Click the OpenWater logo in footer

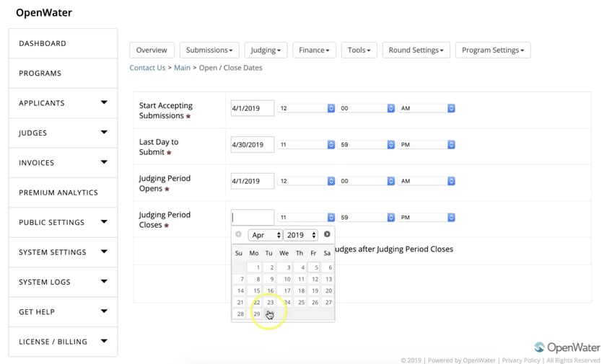[x=567, y=347]
